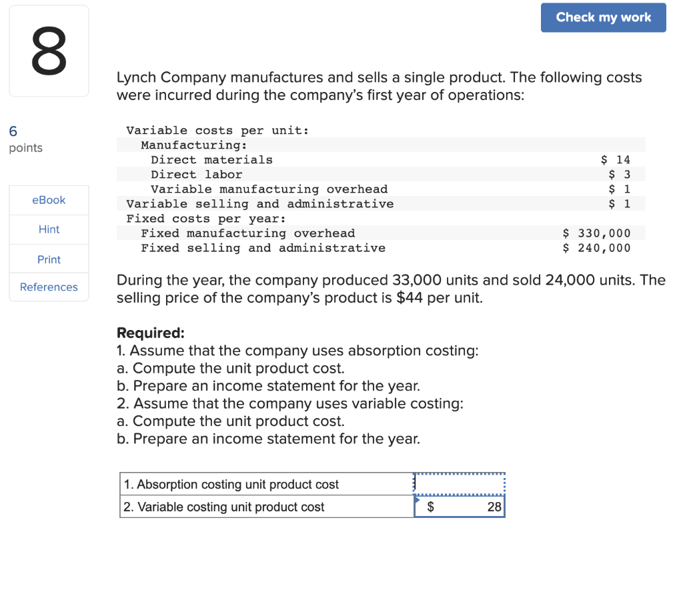
Task: Click the dollar sign in the variable costing cell
Action: (430, 506)
